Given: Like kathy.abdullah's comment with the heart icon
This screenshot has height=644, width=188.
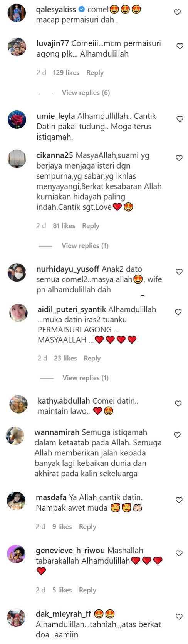Looking at the screenshot, I should pos(178,404).
